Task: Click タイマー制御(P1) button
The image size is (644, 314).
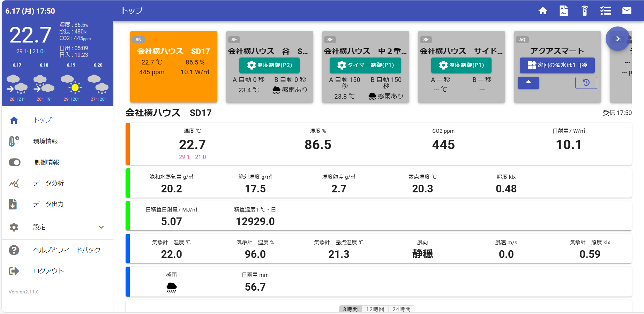Action: pos(365,65)
